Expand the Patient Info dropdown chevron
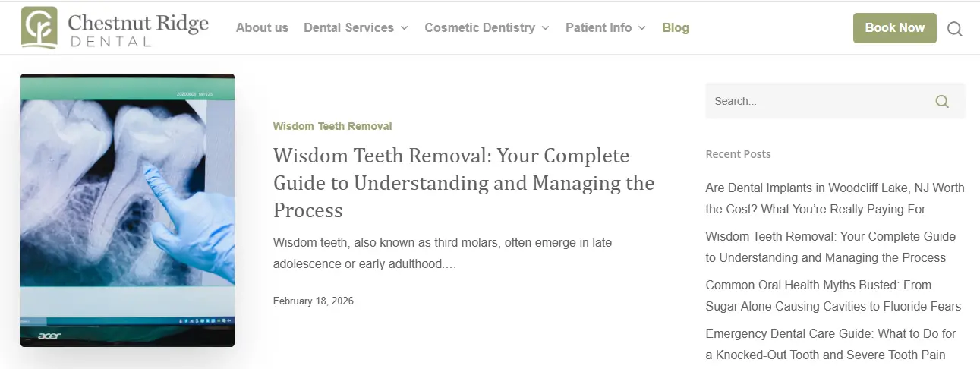 pyautogui.click(x=641, y=28)
